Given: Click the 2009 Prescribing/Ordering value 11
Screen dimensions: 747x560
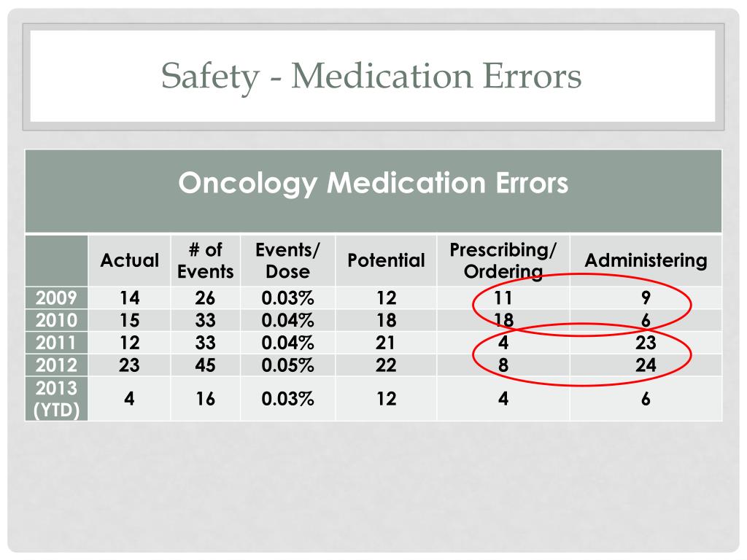Looking at the screenshot, I should coord(503,297).
